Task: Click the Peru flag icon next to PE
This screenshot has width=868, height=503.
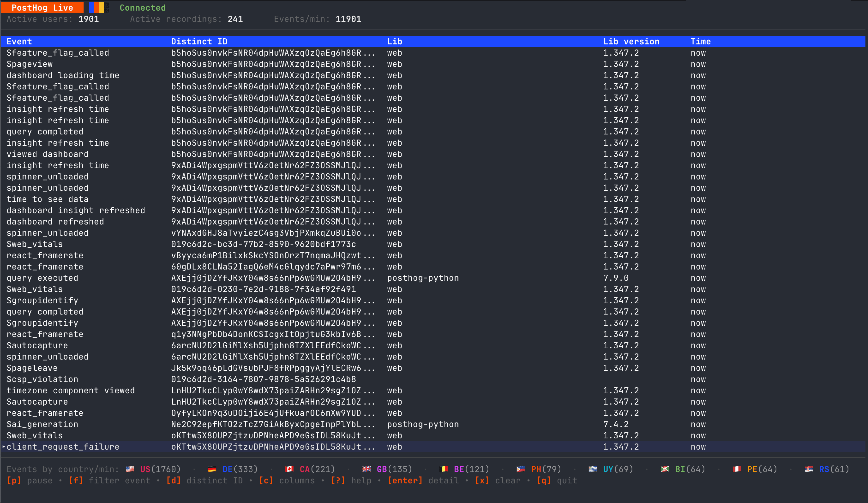Action: 737,469
